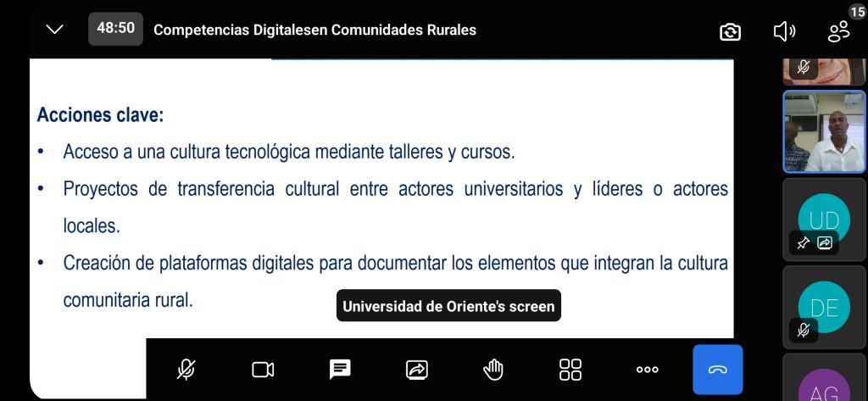868x401 pixels.
Task: Tap the muted mic icon on the DE tile
Action: click(x=803, y=331)
